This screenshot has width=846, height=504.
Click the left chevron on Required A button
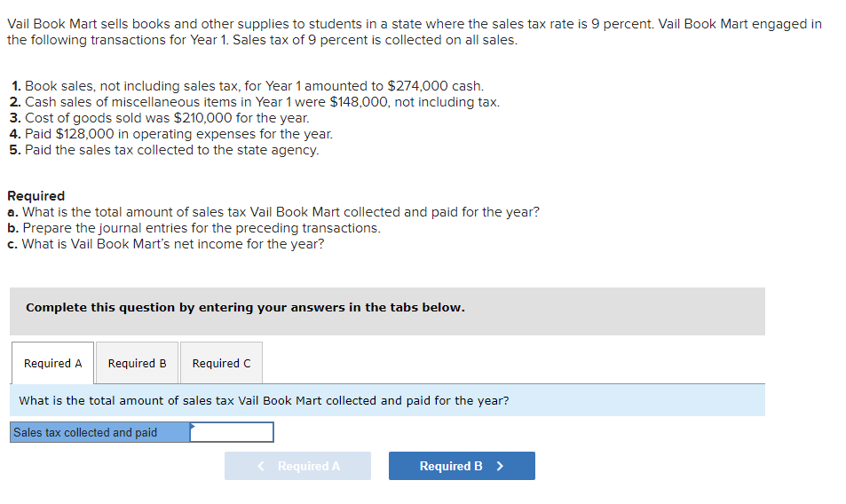262,466
